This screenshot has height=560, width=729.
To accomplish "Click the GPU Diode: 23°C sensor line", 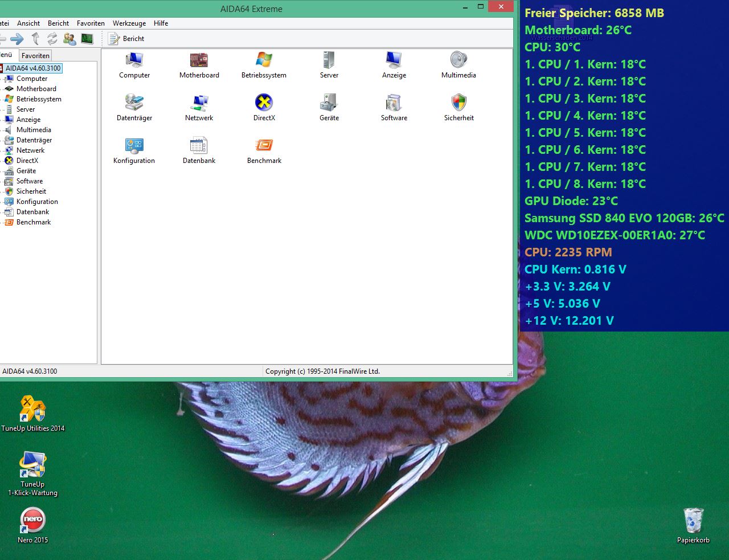I will click(571, 201).
